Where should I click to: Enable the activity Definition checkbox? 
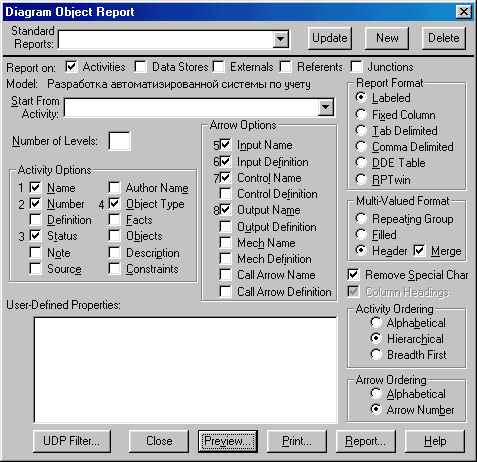[x=35, y=220]
